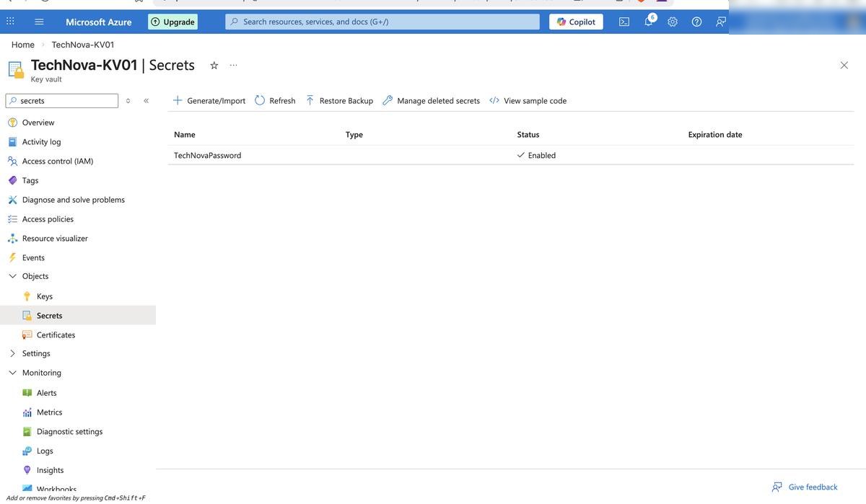Click the Diagnostic settings icon
Screen dimensions: 866x504
point(27,431)
